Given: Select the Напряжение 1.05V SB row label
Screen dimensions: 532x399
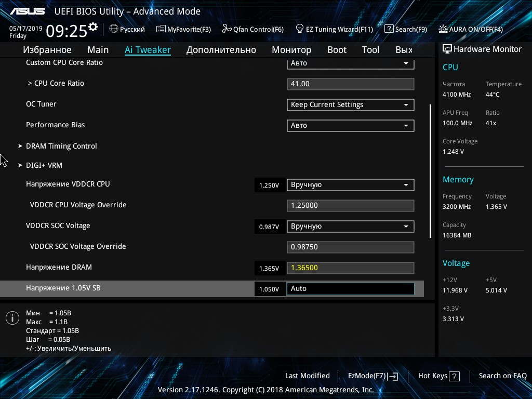Looking at the screenshot, I should pos(63,288).
